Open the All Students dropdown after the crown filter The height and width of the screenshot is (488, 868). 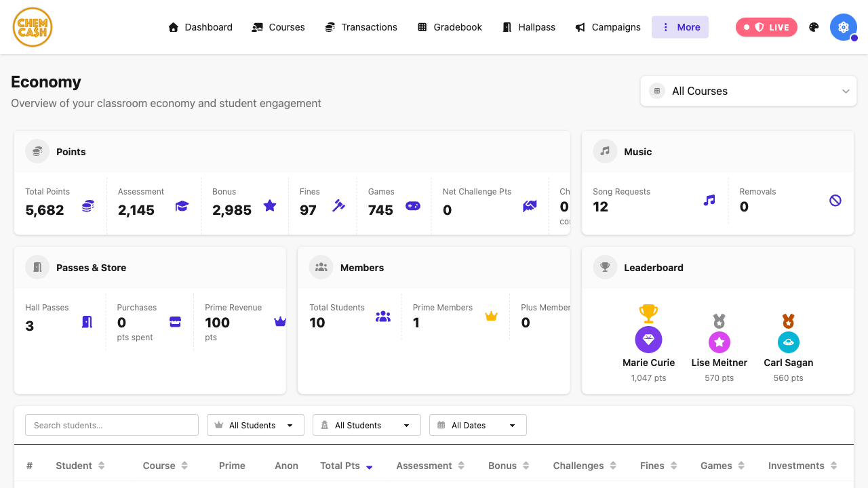pos(367,425)
